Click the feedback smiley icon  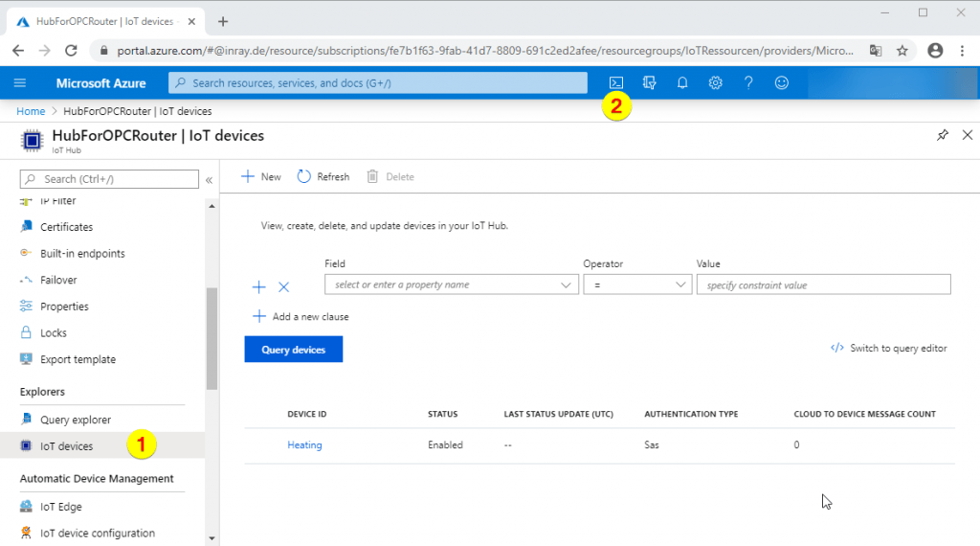781,83
